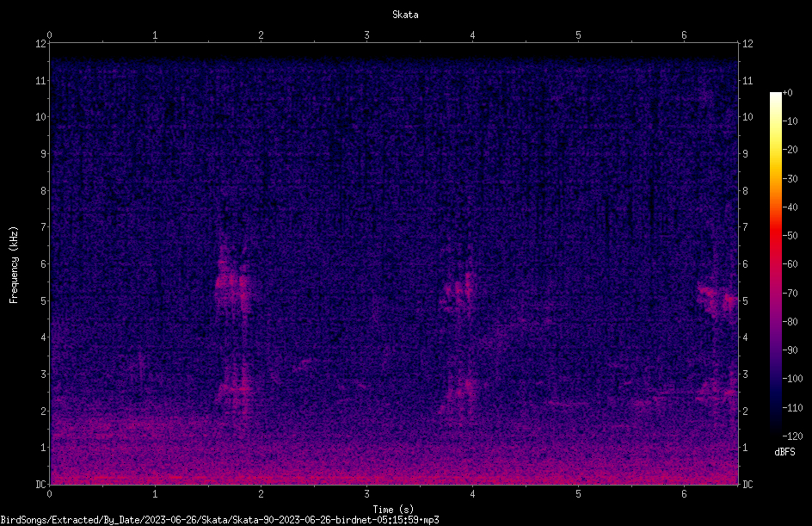Click the 5 kHz call burst near 3.9 seconds

[458, 294]
